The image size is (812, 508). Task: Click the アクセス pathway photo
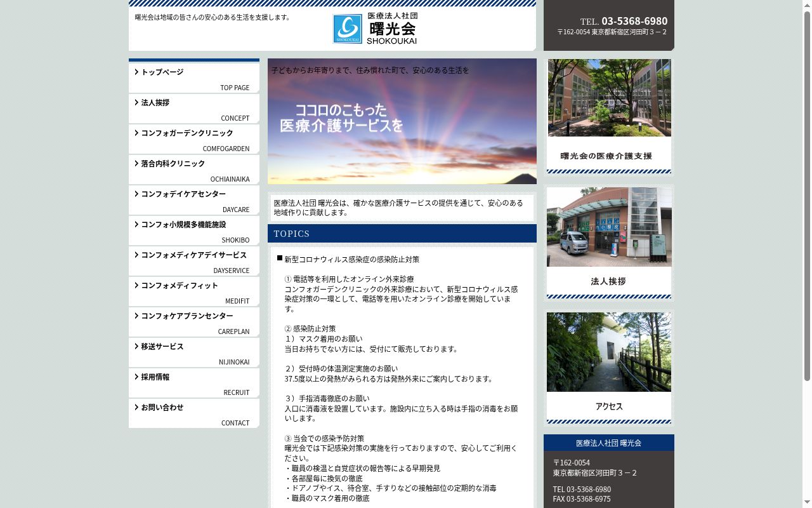609,352
